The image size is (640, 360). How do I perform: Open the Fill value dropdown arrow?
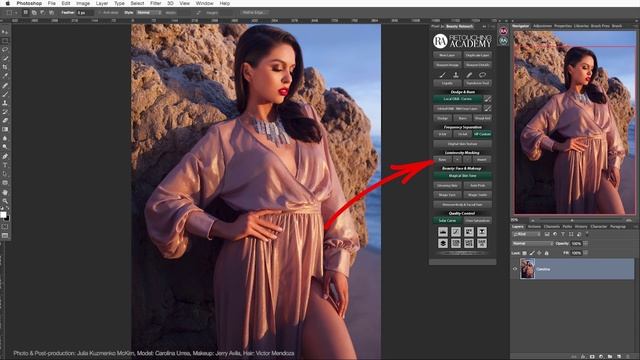586,253
